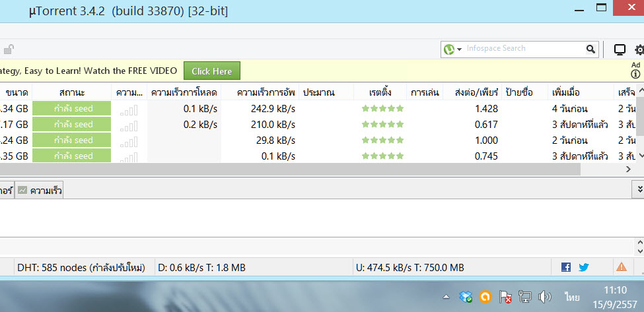644x312 pixels.
Task: Click DHT: 585 nodes status
Action: click(81, 268)
